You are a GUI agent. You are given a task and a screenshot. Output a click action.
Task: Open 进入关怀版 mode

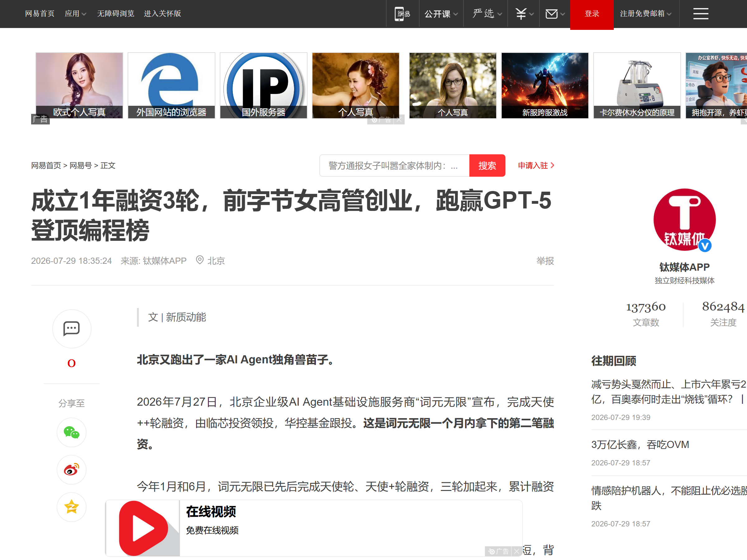coord(162,14)
